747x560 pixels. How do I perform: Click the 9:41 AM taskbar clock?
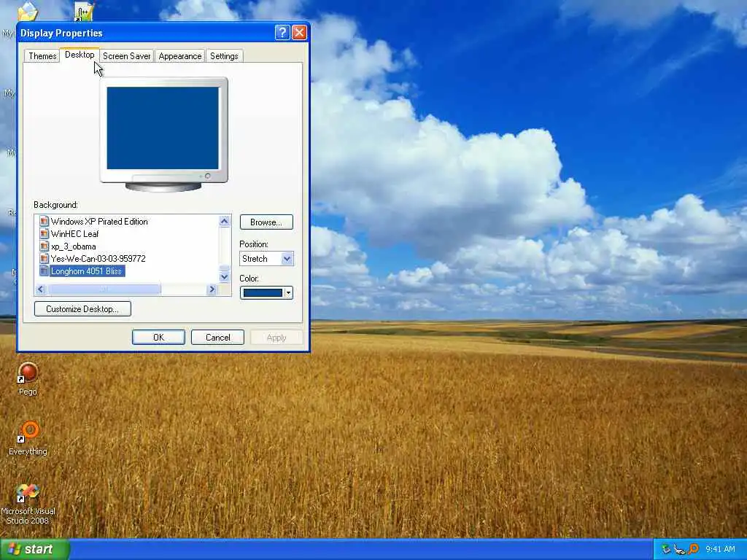coord(720,550)
